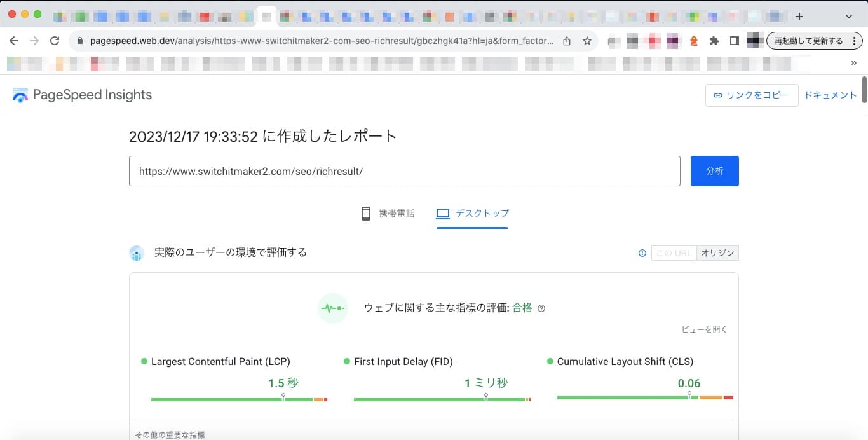Click the 0.06 CLS value
The height and width of the screenshot is (440, 868).
pyautogui.click(x=689, y=383)
